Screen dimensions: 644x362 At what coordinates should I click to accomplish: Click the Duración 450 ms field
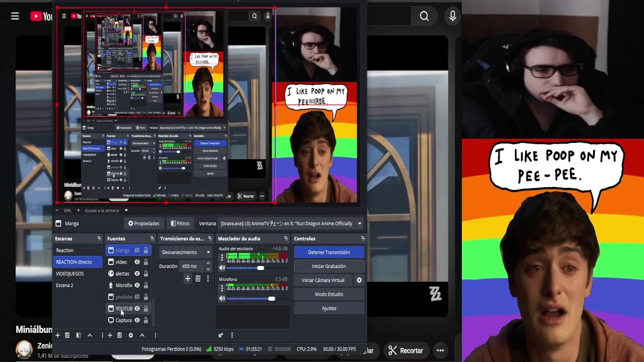192,266
